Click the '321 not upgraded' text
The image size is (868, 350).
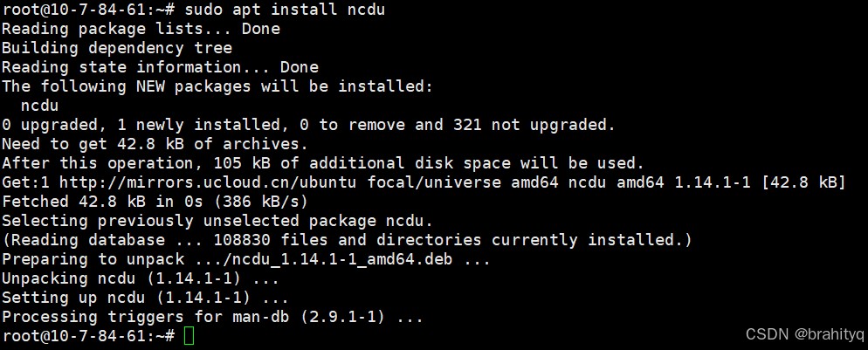(x=534, y=125)
